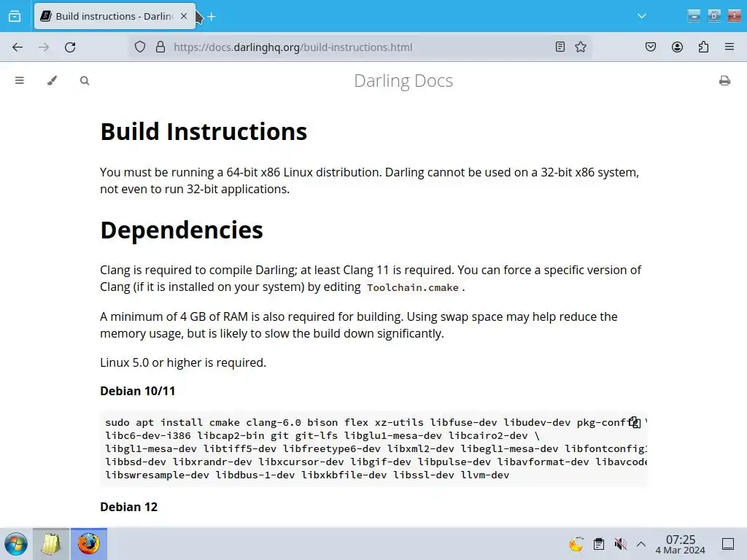
Task: Click the Darling Docs title
Action: (403, 80)
